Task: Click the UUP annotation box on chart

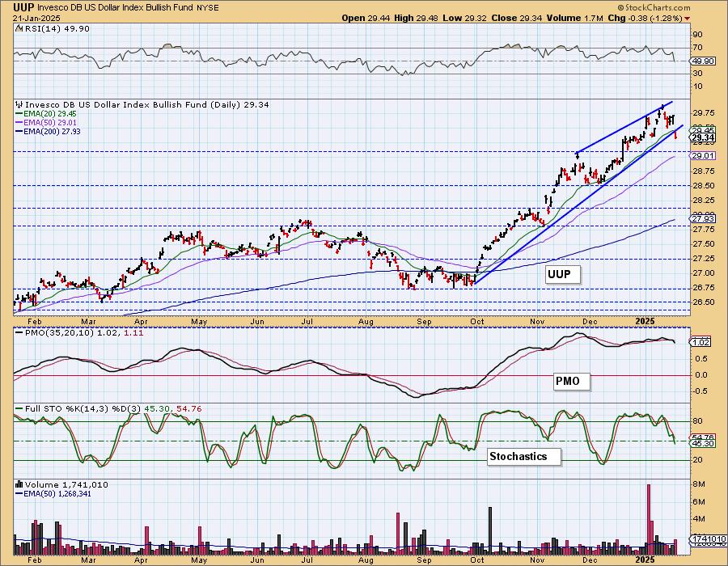Action: coord(562,274)
